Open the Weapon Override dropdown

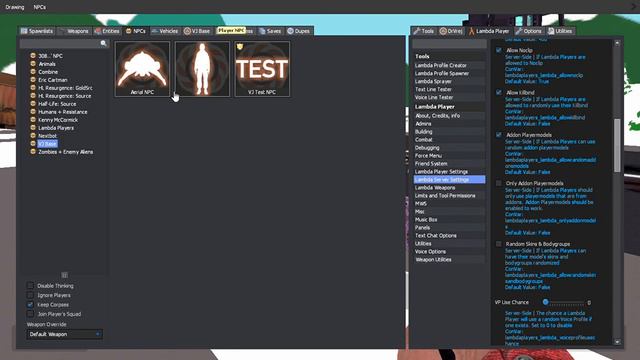coord(64,334)
